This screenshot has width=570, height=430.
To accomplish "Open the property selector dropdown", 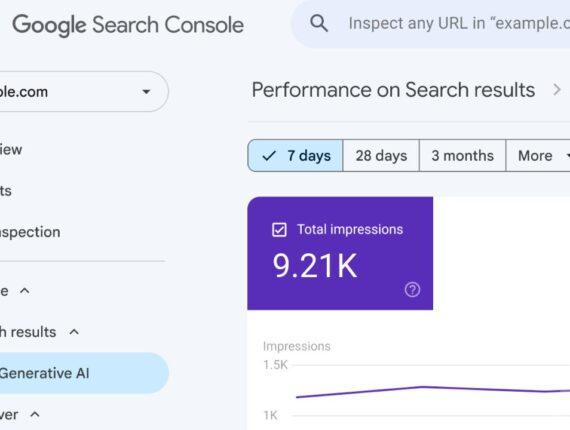I will click(84, 92).
